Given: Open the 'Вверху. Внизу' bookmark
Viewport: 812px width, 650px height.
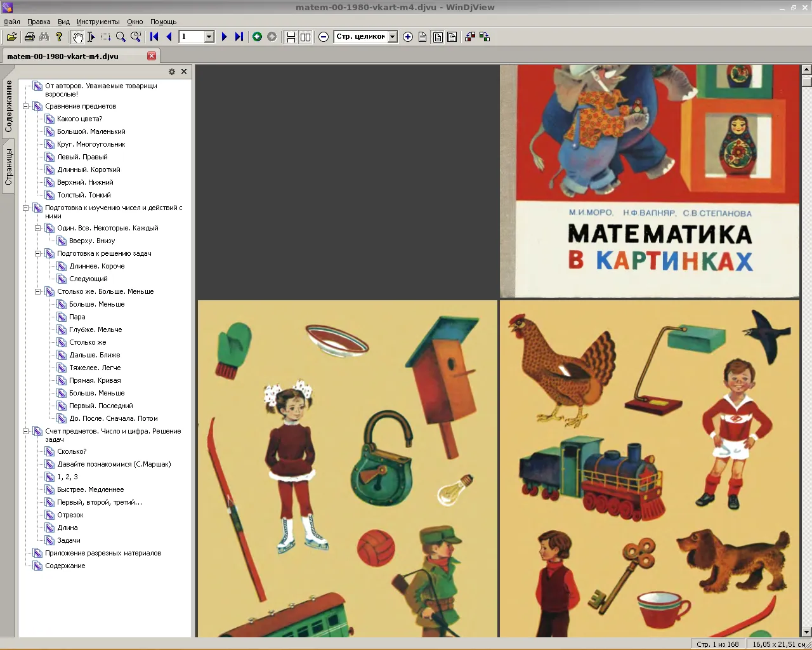Looking at the screenshot, I should [x=92, y=241].
